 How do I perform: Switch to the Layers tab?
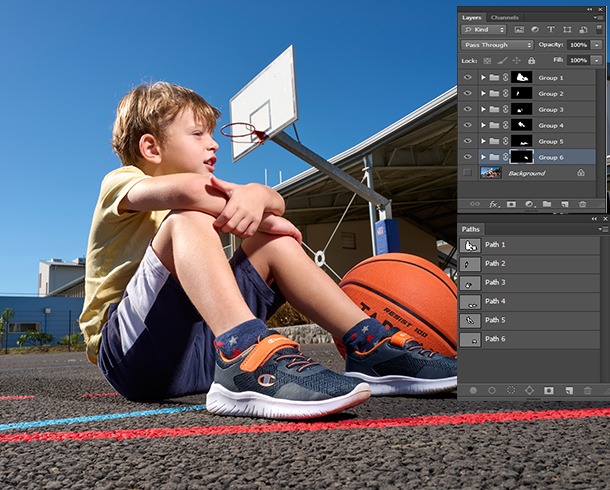point(472,18)
